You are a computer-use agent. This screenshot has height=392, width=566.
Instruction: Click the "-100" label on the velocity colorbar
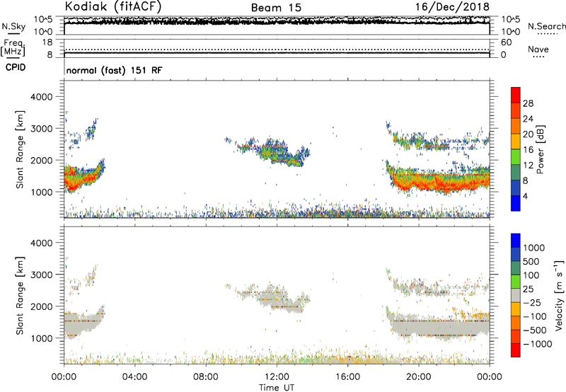[x=535, y=316]
